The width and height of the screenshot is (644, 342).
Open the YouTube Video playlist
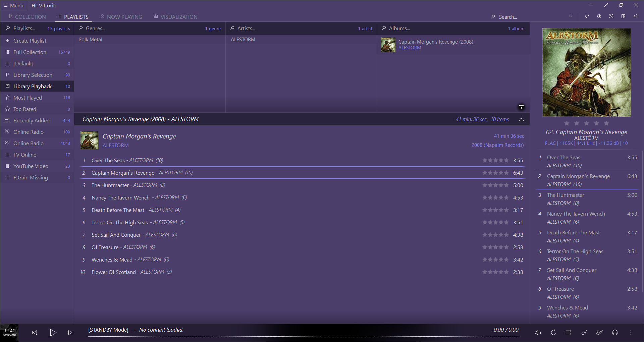click(x=37, y=166)
